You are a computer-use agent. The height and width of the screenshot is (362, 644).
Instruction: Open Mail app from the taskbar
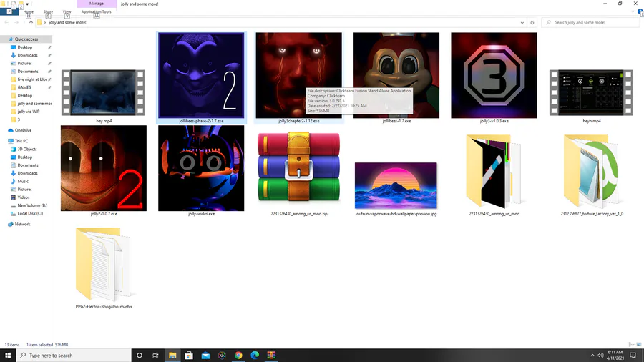[205, 356]
